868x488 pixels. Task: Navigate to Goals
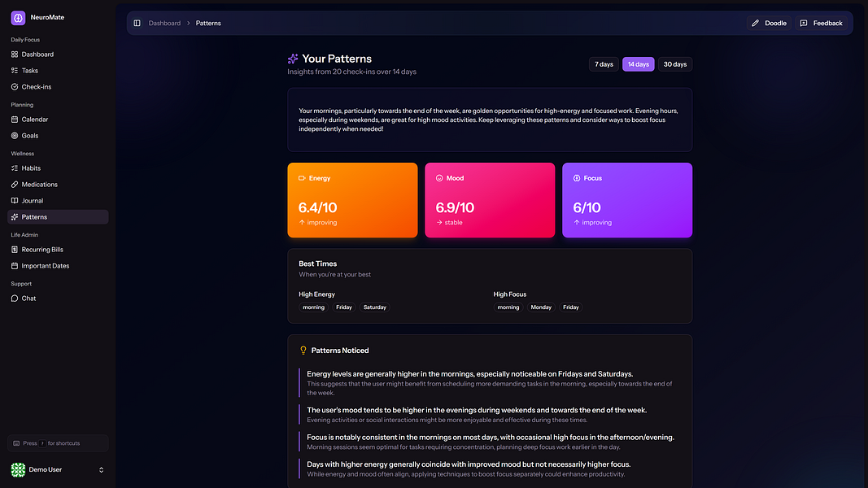(58, 136)
